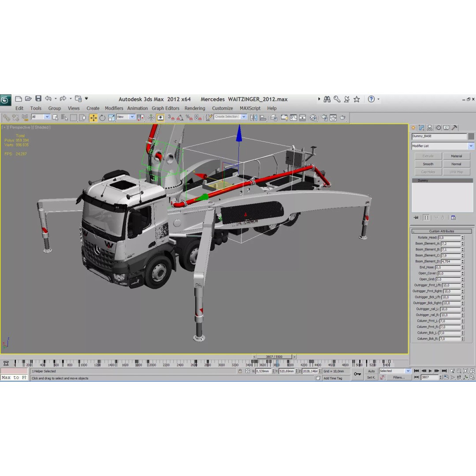Click the Rotate_Head value field

click(449, 238)
